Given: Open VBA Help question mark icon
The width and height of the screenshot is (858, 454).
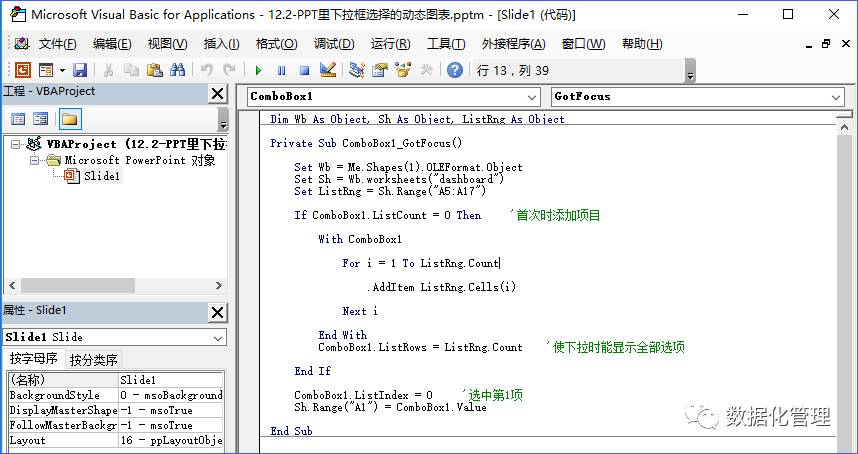Looking at the screenshot, I should [455, 70].
